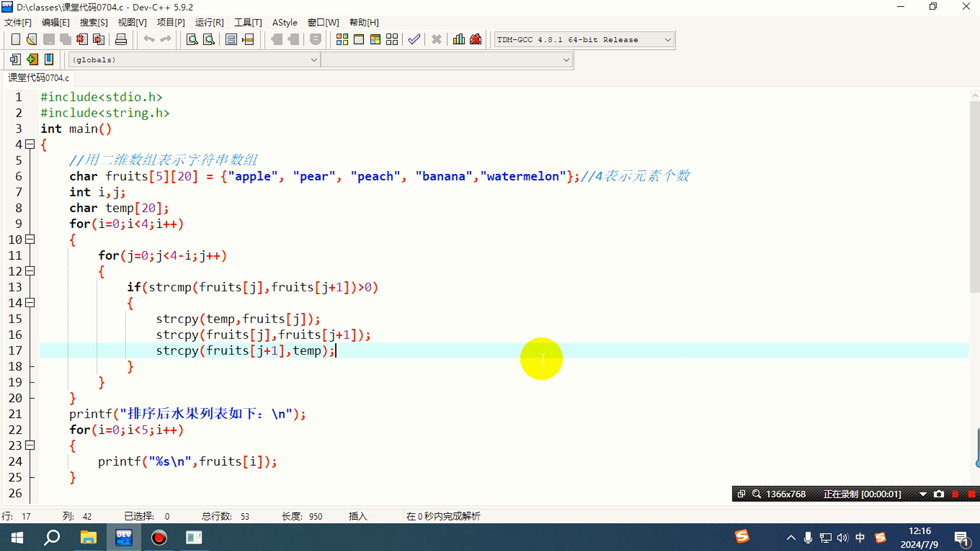Click the Delete profiling information icon
980x551 pixels.
pos(476,39)
